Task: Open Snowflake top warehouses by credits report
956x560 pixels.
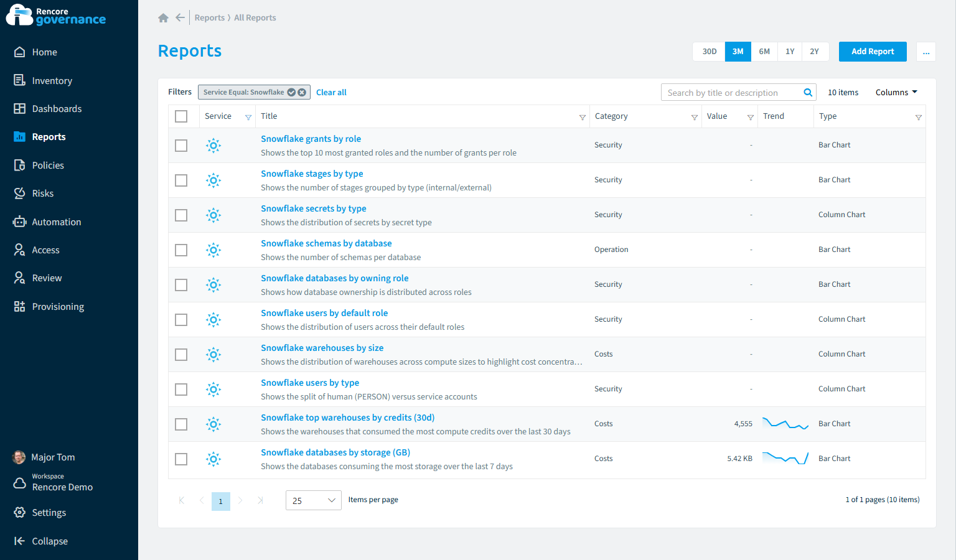Action: coord(347,418)
